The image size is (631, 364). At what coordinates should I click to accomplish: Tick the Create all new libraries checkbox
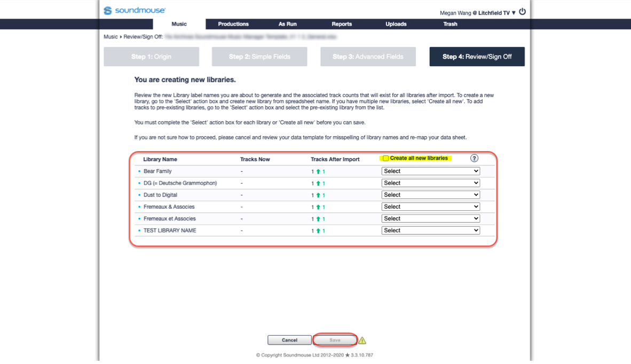[x=385, y=159]
